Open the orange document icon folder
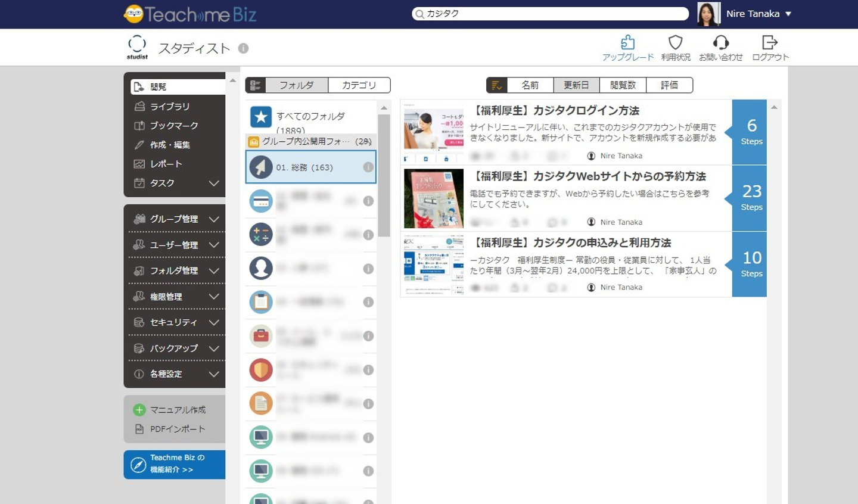The height and width of the screenshot is (504, 858). tap(261, 403)
